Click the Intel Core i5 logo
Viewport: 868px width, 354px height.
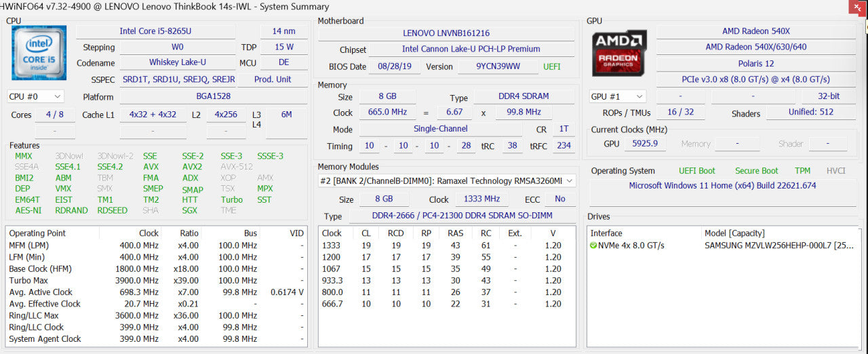click(39, 53)
